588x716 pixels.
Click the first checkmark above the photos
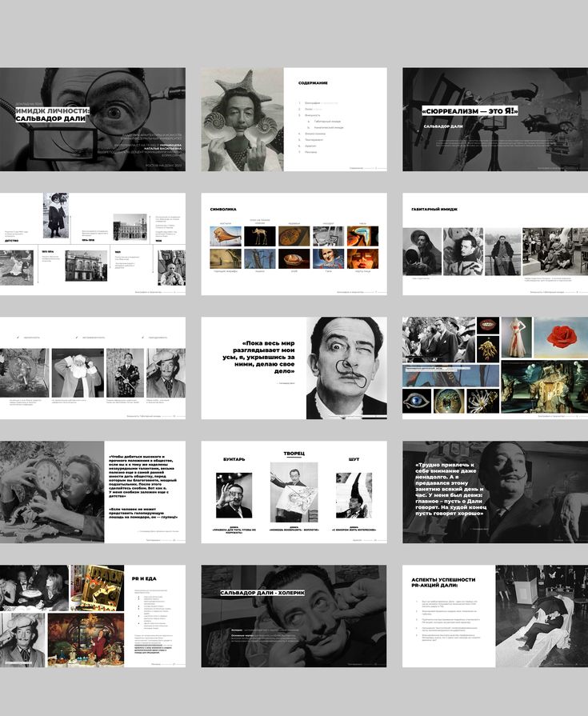pos(18,338)
